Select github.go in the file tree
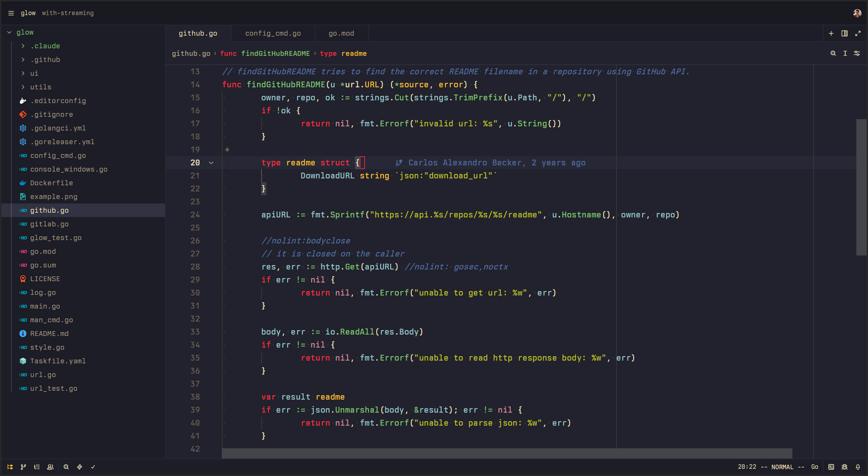 (x=84, y=210)
